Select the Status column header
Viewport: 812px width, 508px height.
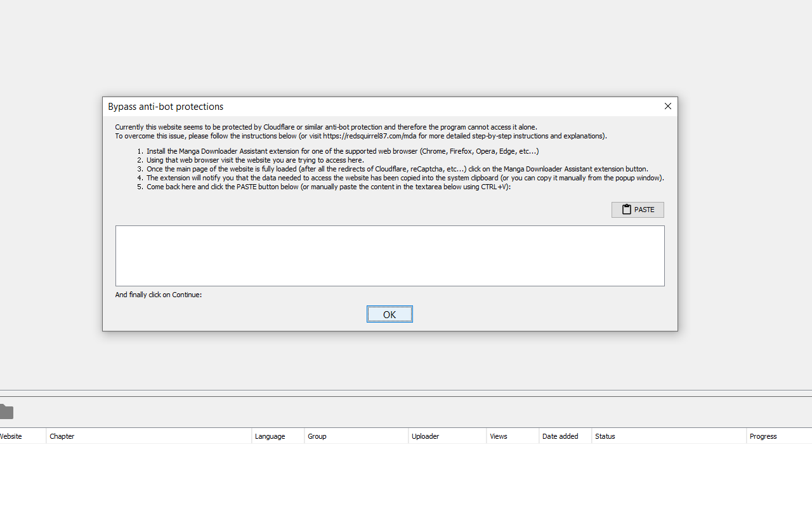tap(605, 436)
